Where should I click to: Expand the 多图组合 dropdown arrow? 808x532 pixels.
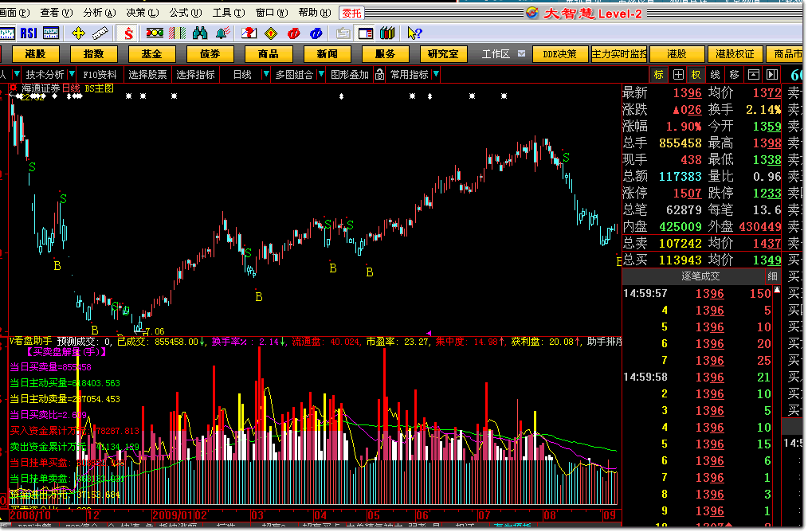321,75
